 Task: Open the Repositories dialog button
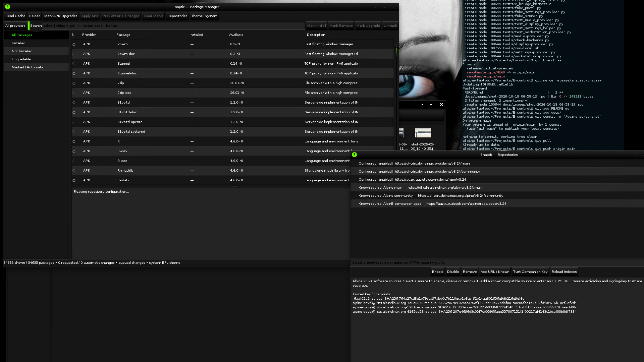177,16
